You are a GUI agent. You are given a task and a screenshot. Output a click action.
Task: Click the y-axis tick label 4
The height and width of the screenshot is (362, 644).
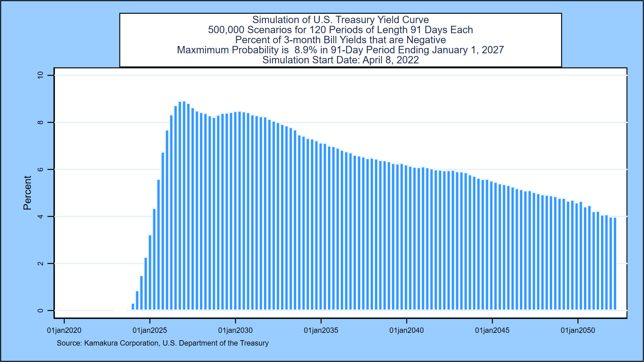[x=41, y=217]
